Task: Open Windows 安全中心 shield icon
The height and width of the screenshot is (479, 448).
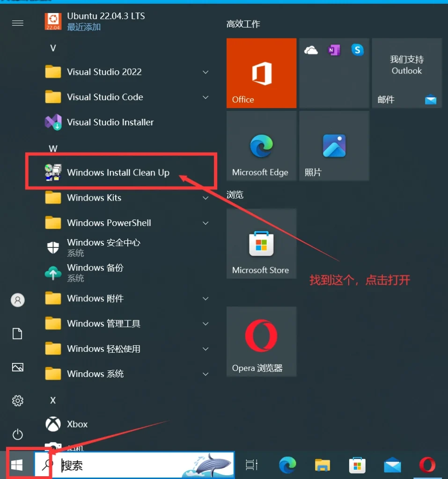Action: click(53, 247)
